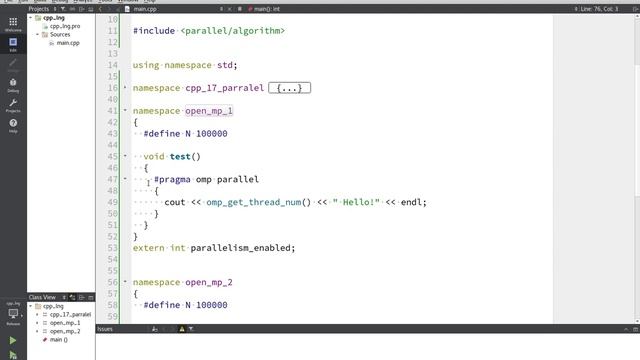
Task: Click the main.cpp file icon in editor toolbar
Action: coord(127,9)
